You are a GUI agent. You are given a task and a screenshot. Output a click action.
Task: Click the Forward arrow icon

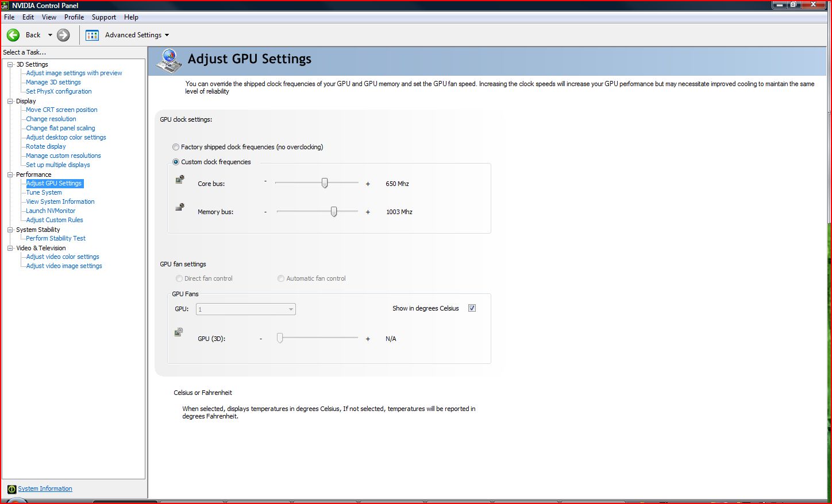(x=63, y=35)
